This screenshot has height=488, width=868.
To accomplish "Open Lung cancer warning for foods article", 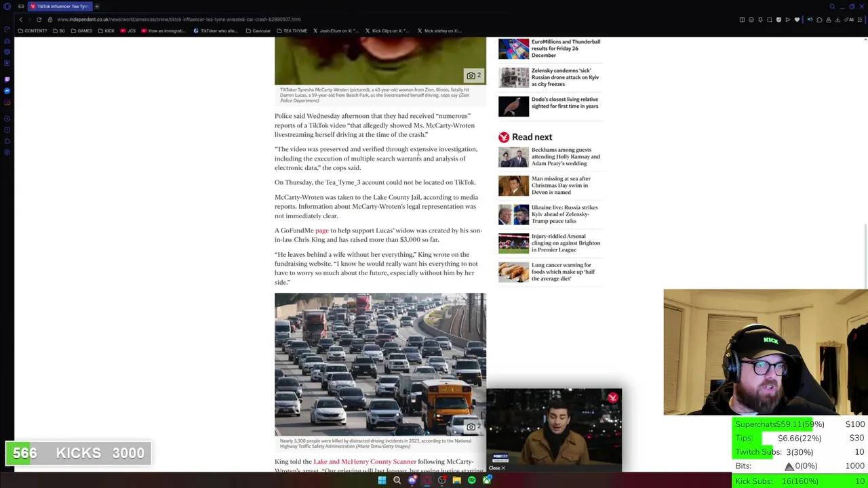I will pyautogui.click(x=563, y=272).
